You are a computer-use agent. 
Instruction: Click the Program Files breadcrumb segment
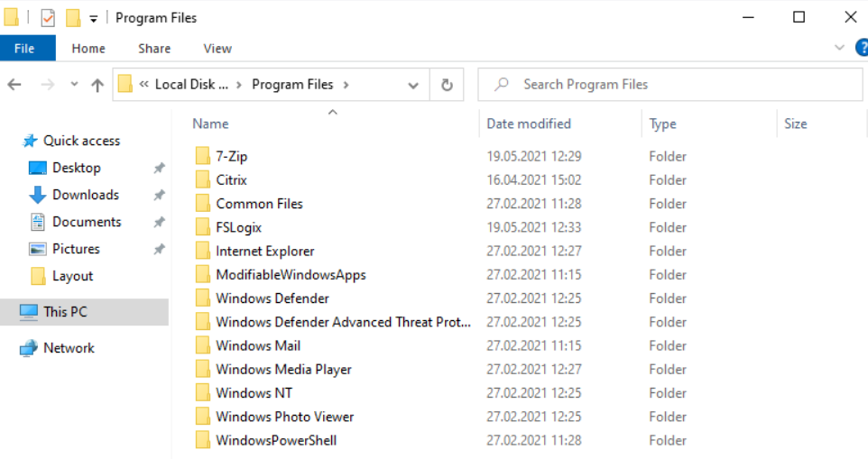click(292, 85)
